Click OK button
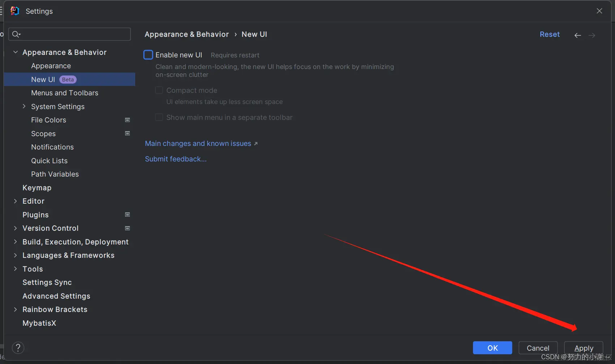 (x=492, y=348)
